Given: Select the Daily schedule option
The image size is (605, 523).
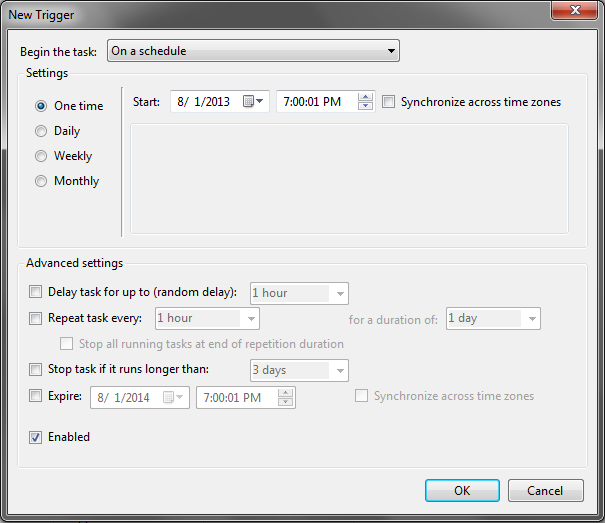Looking at the screenshot, I should pos(41,131).
